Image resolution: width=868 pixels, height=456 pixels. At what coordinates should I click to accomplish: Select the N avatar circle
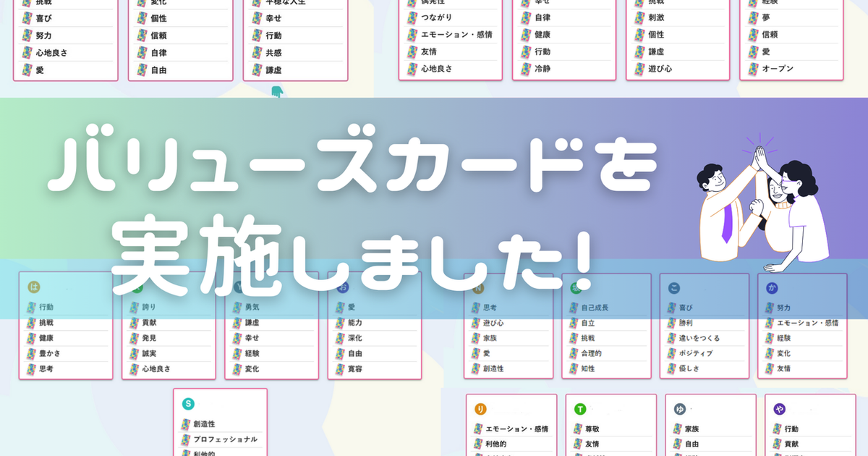pos(477,287)
